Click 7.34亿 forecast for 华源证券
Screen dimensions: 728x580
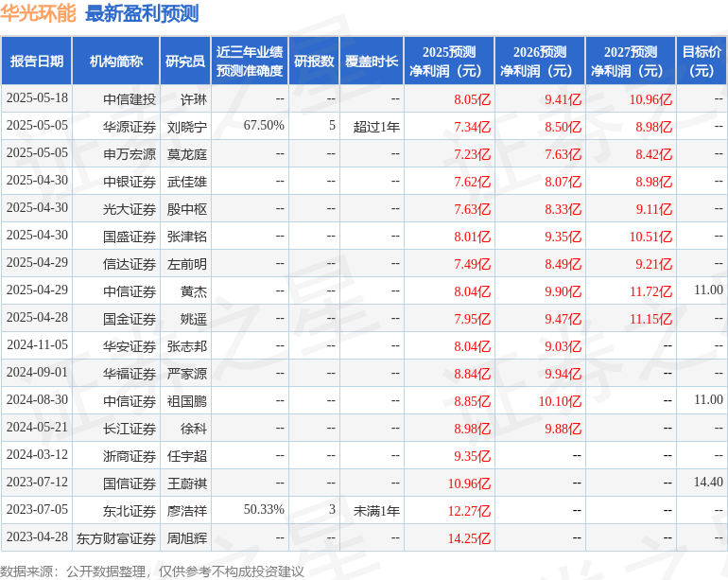[472, 127]
